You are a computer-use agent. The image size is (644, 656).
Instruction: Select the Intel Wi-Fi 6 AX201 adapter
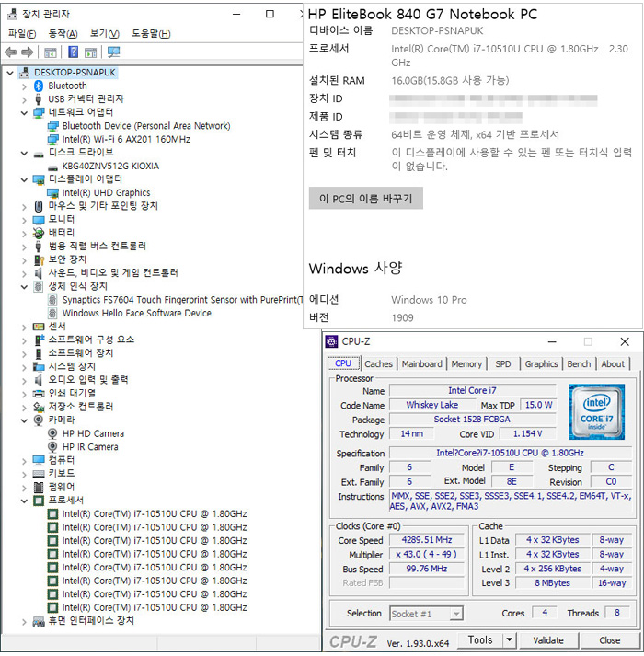coord(126,139)
